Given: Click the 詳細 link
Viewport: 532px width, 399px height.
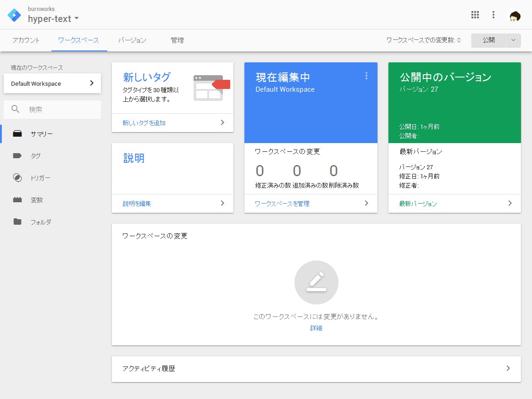Looking at the screenshot, I should (x=316, y=328).
